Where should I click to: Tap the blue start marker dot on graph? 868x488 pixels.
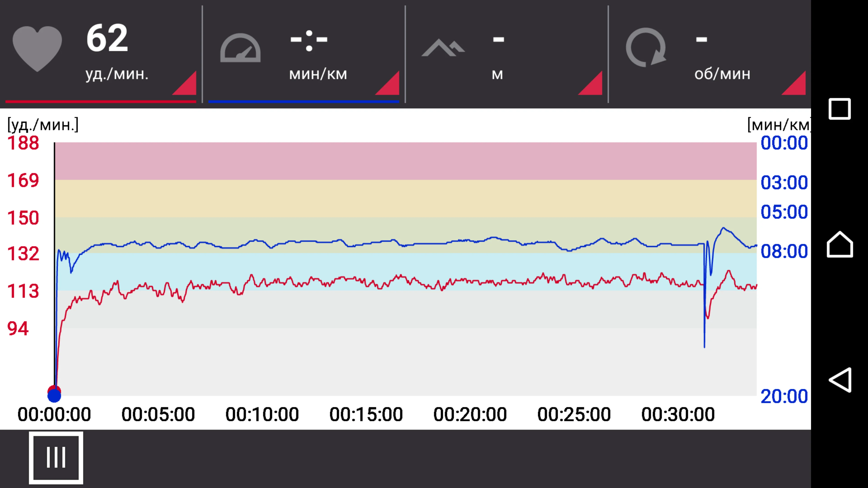[54, 396]
